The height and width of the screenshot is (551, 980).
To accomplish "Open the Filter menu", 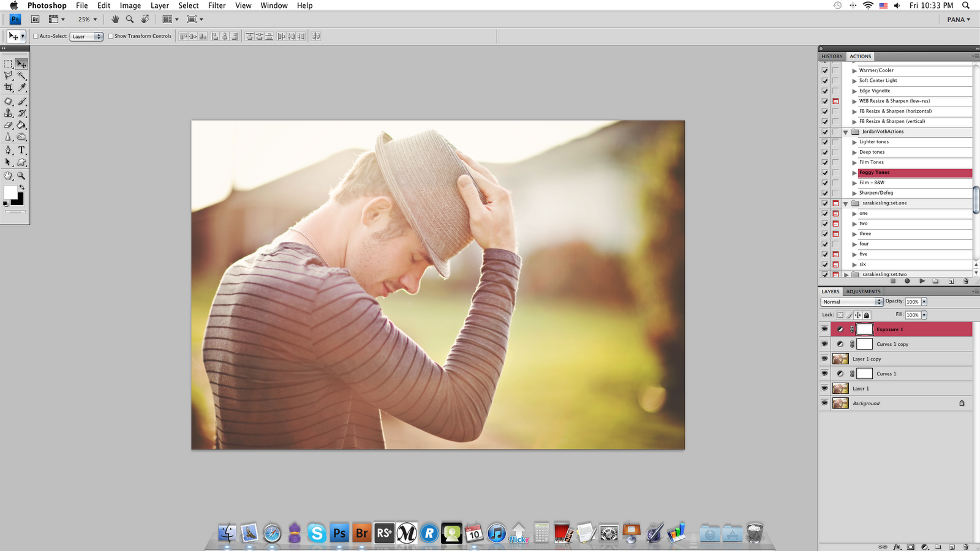I will [217, 6].
